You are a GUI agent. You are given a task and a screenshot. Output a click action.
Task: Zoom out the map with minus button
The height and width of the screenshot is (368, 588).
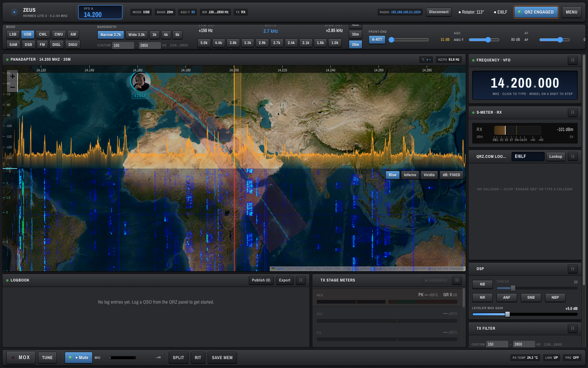12,87
